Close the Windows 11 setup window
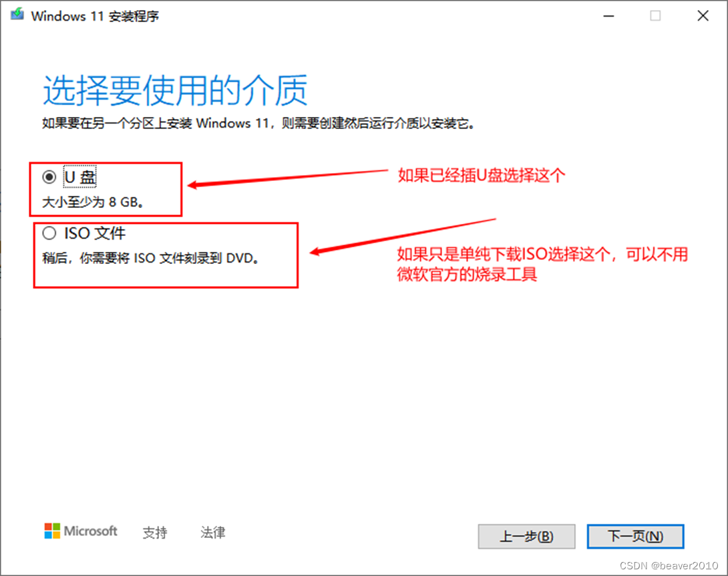The image size is (728, 576). click(x=703, y=16)
